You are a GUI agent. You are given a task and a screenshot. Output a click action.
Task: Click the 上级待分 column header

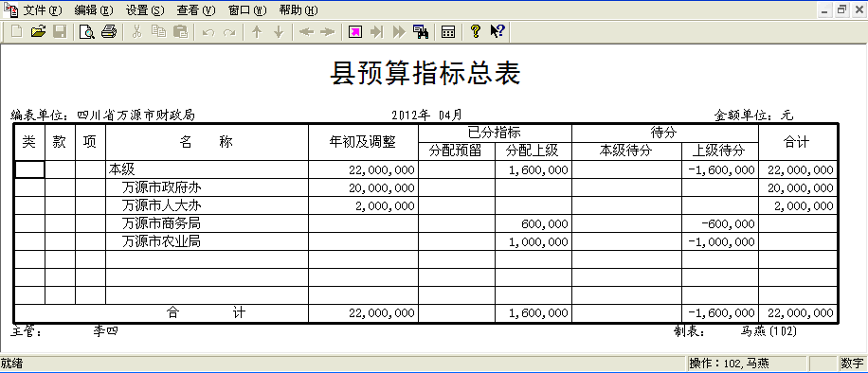pos(720,151)
